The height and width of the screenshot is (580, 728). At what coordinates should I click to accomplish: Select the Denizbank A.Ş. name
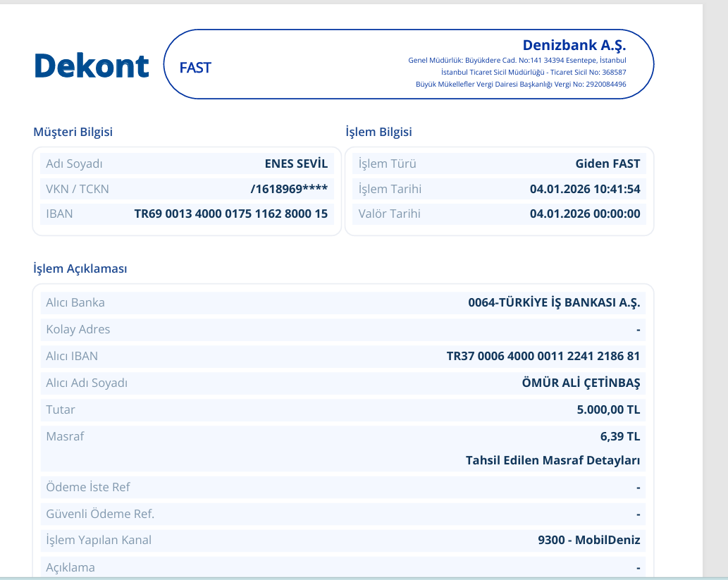pyautogui.click(x=574, y=45)
